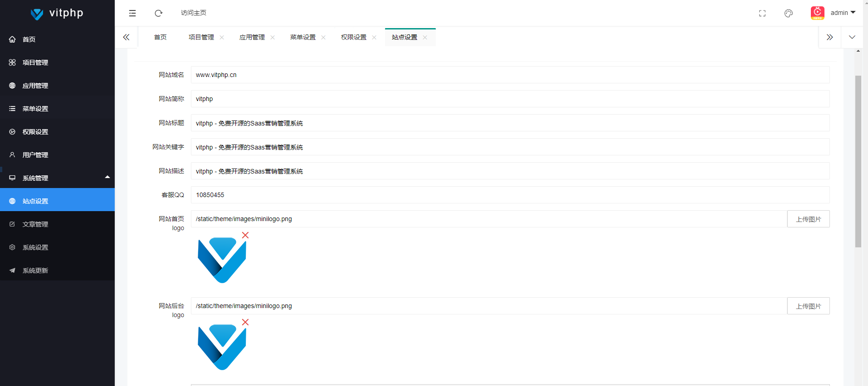
Task: Click the 用户管理 person icon in sidebar
Action: pos(12,155)
